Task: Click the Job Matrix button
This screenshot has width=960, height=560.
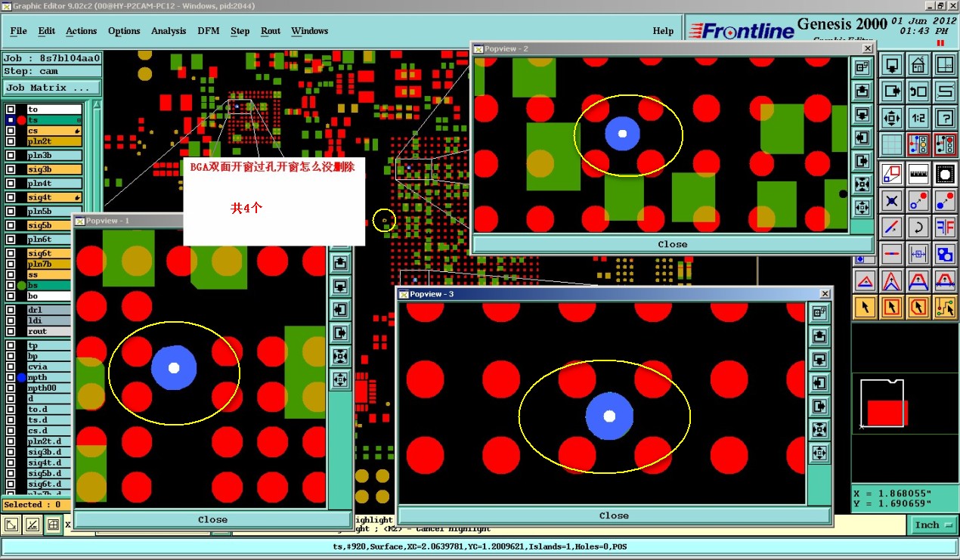Action: (51, 88)
